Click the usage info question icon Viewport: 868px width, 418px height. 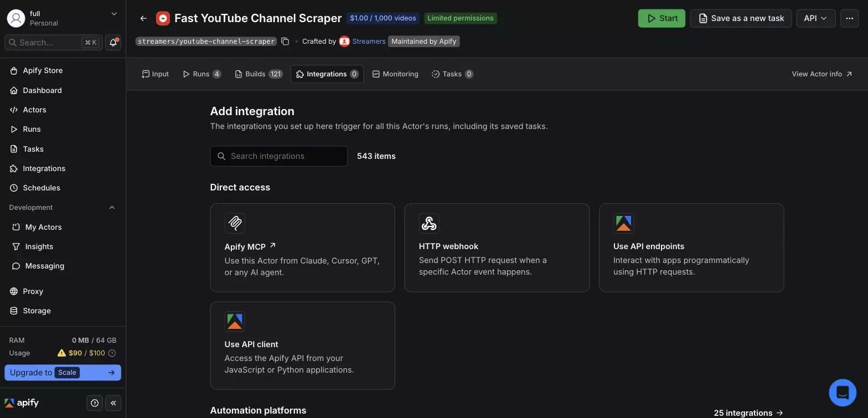[112, 353]
